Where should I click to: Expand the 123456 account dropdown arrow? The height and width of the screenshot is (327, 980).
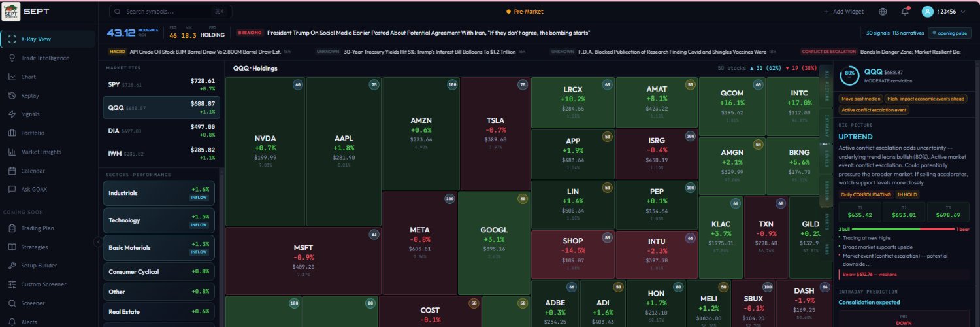click(x=964, y=12)
